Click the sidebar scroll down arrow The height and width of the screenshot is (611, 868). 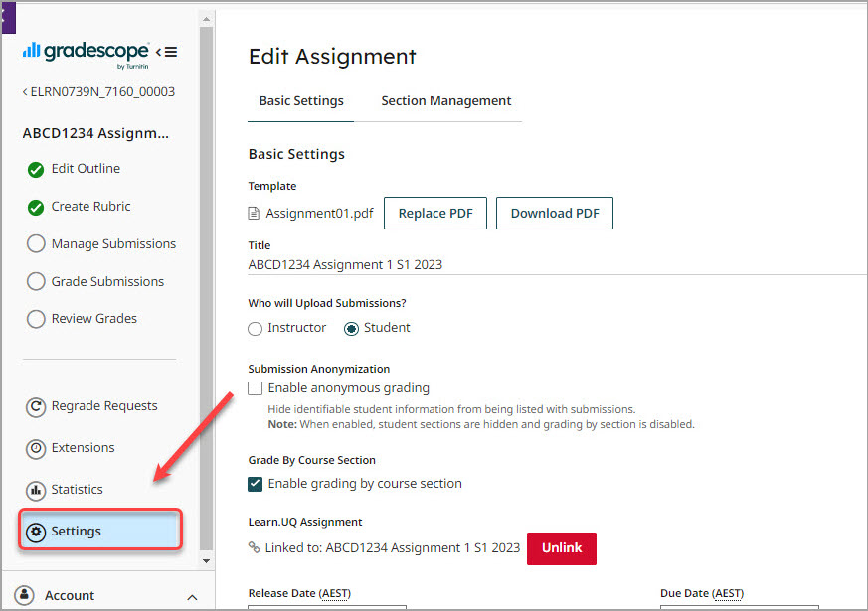(206, 561)
